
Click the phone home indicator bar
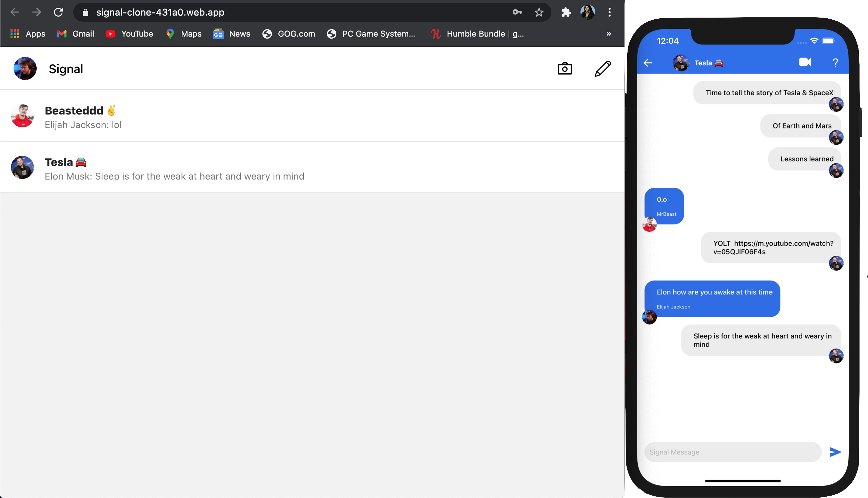743,481
